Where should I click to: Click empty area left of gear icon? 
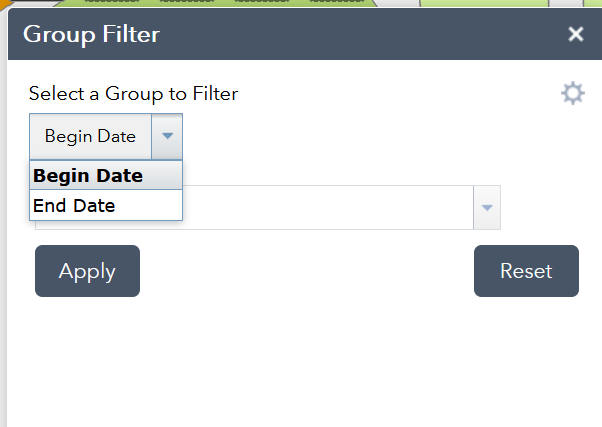(x=420, y=94)
